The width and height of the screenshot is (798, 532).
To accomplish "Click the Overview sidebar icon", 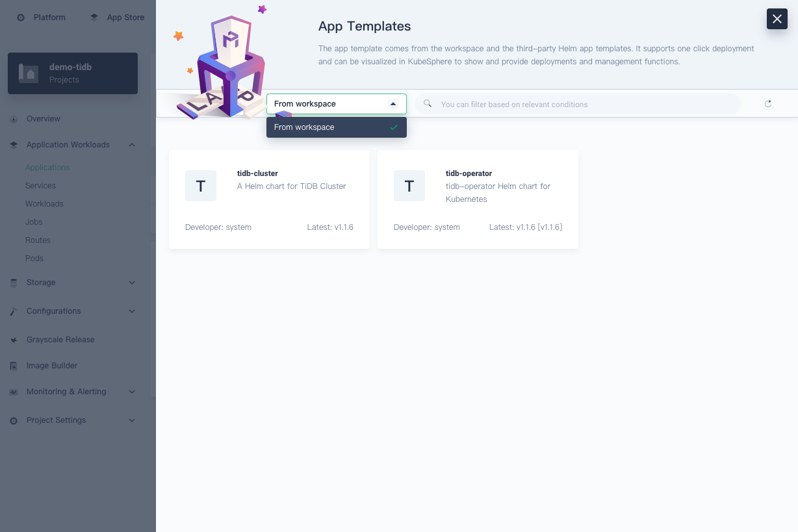I will [x=14, y=120].
